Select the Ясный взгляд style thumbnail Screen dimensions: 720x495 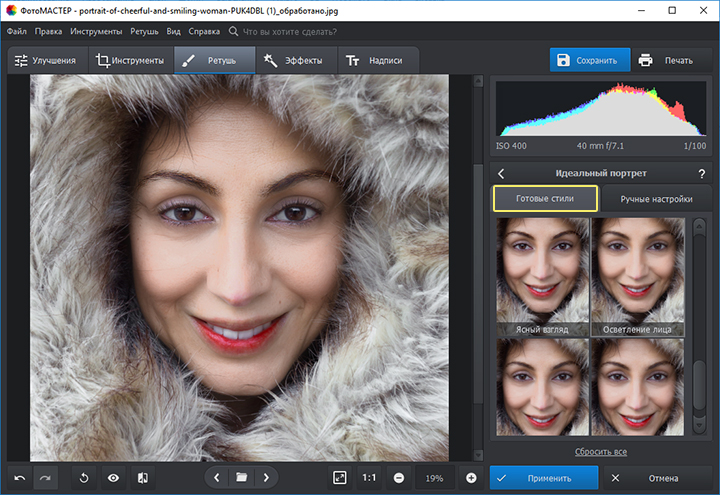click(543, 276)
